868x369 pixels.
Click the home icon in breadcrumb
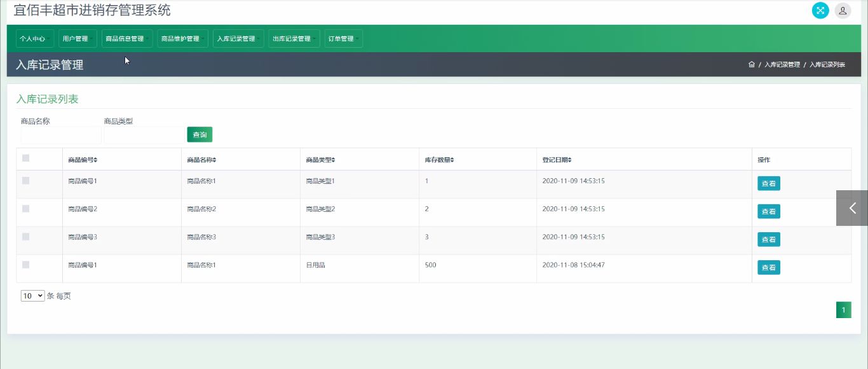click(752, 64)
